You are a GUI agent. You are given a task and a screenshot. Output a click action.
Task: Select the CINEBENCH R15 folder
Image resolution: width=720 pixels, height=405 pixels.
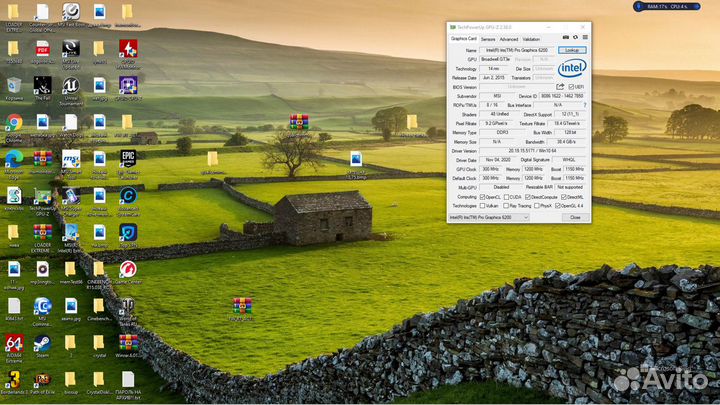[99, 270]
